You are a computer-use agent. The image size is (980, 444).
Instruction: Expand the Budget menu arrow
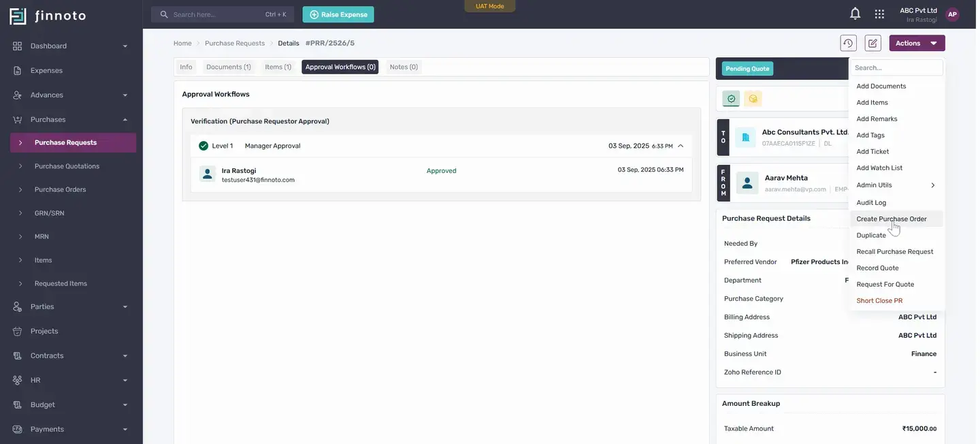[x=125, y=405]
